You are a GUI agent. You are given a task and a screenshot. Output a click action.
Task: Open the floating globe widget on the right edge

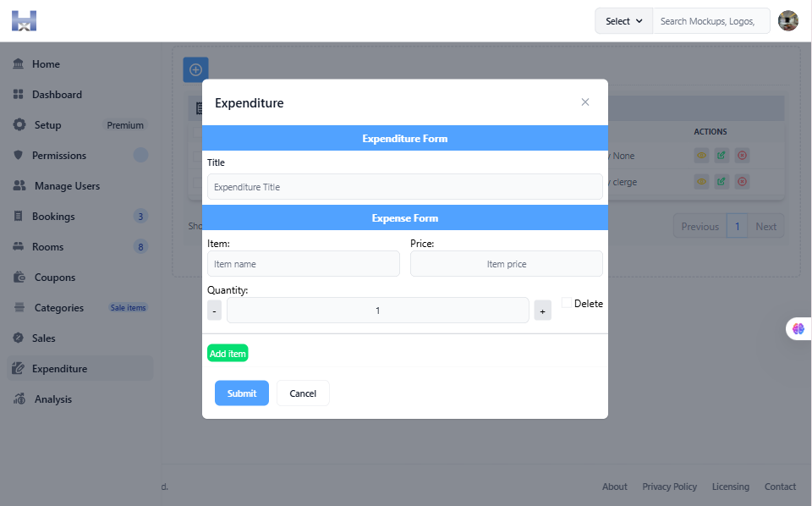coord(798,328)
